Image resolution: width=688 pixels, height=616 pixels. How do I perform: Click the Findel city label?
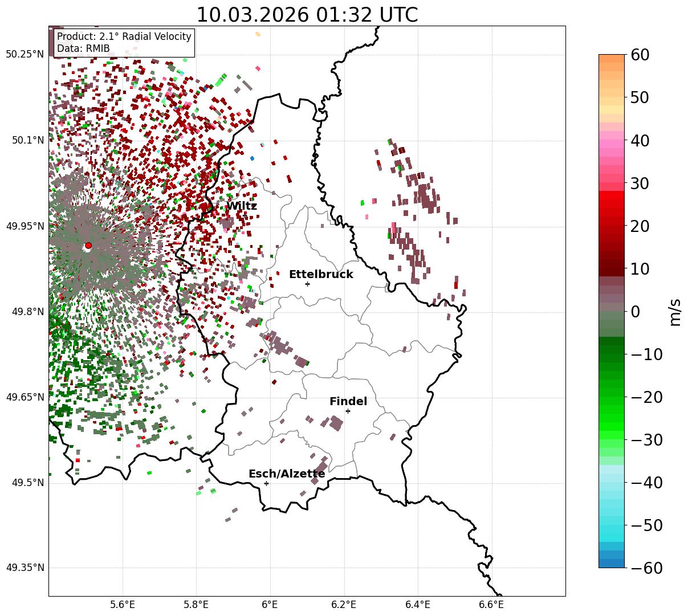[x=348, y=402]
